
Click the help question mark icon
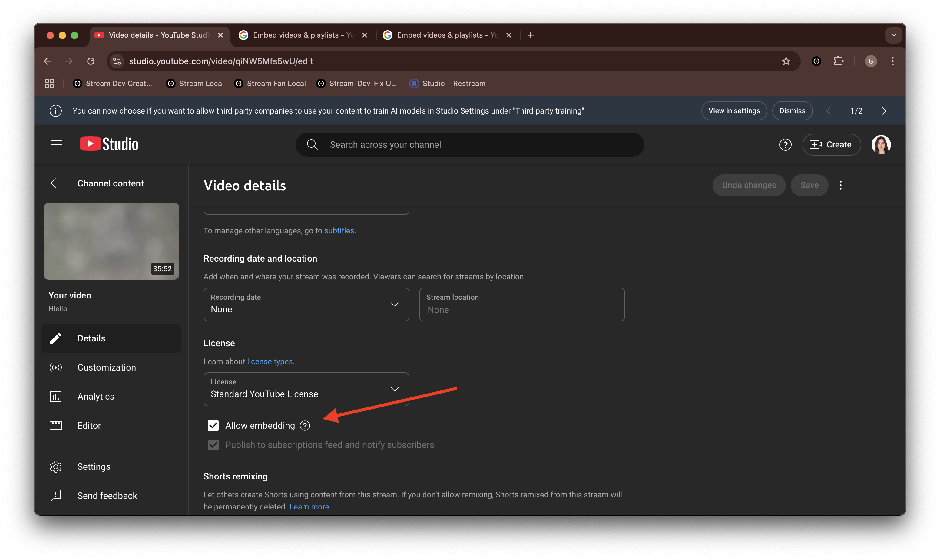(785, 144)
